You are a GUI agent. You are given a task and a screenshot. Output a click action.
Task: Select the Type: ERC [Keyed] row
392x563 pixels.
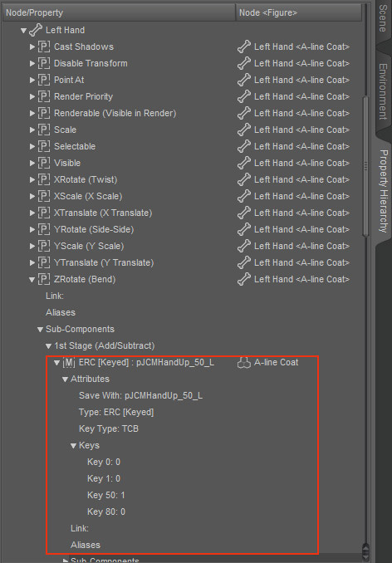[116, 413]
